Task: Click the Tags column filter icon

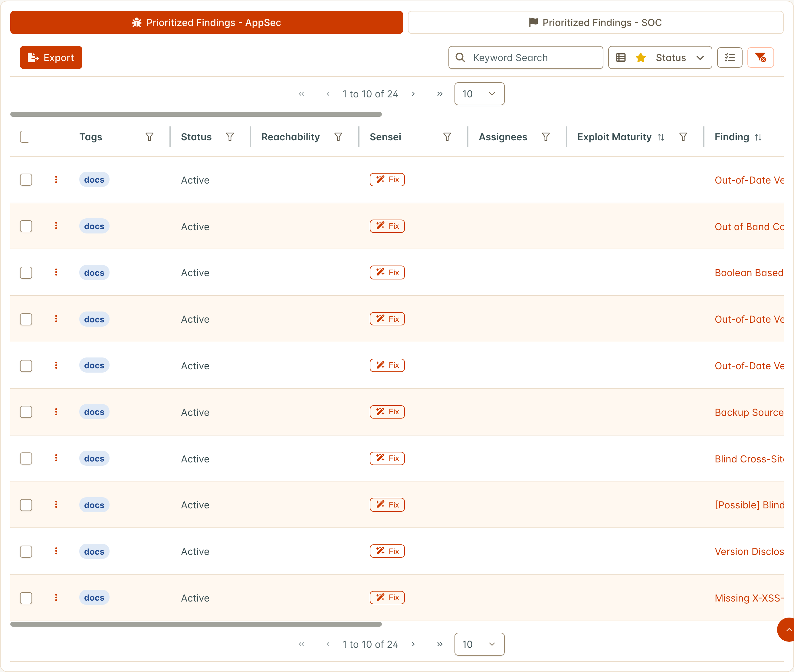Action: click(149, 137)
